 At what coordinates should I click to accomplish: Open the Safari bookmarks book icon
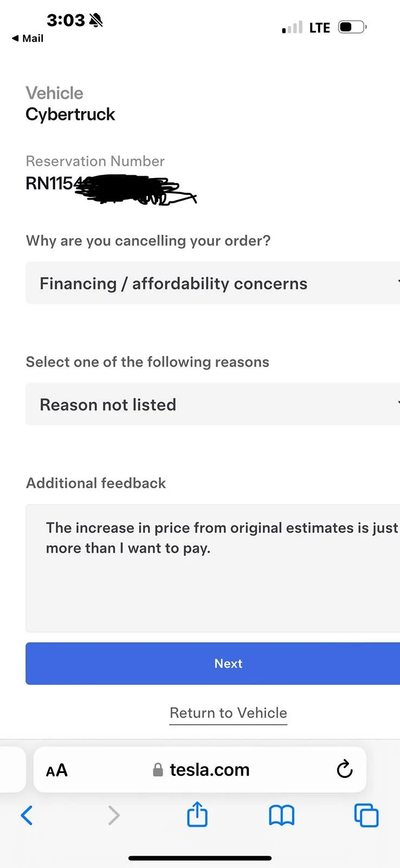coord(281,815)
